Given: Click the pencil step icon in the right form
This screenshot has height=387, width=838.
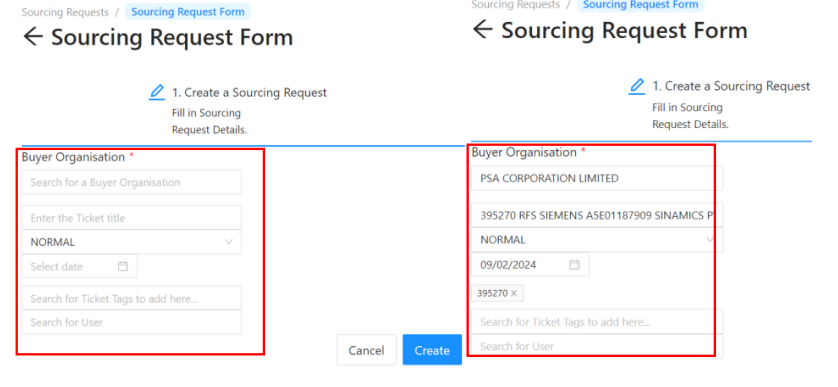Looking at the screenshot, I should [x=637, y=86].
